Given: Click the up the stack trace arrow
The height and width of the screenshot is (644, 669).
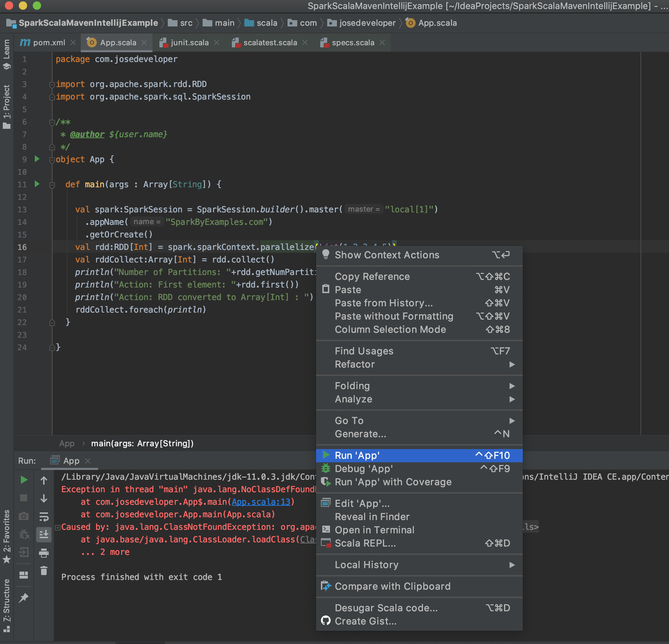Looking at the screenshot, I should [44, 480].
